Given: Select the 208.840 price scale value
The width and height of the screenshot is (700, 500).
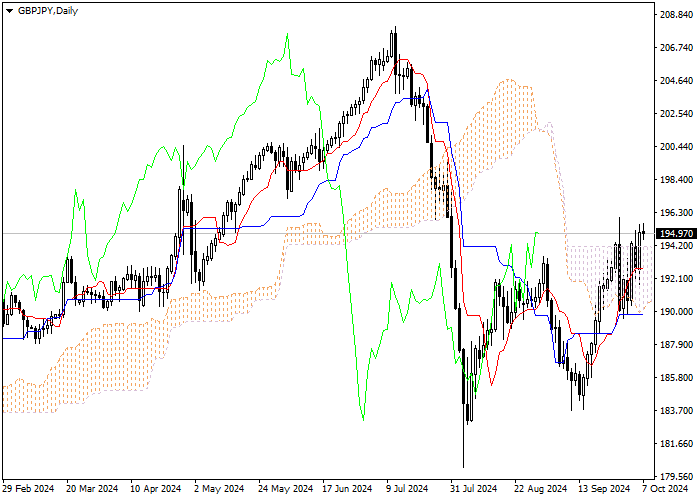Looking at the screenshot, I should click(676, 15).
